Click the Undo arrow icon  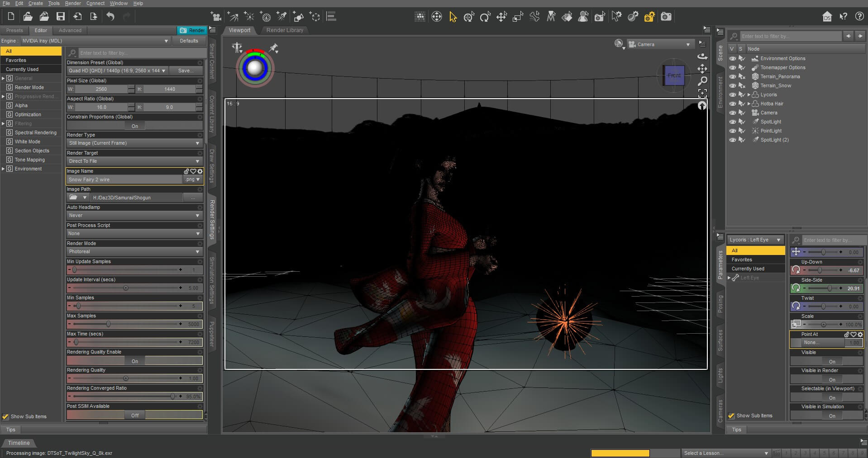click(110, 17)
